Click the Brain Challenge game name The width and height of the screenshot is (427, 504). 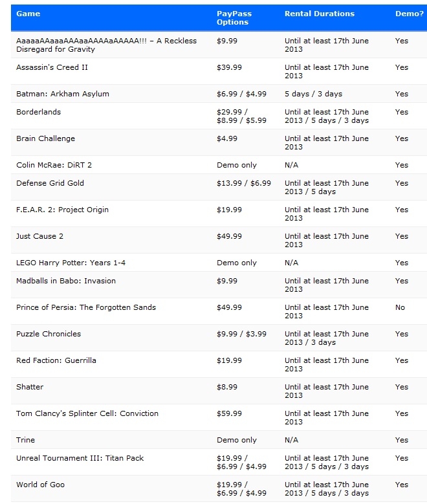point(45,138)
